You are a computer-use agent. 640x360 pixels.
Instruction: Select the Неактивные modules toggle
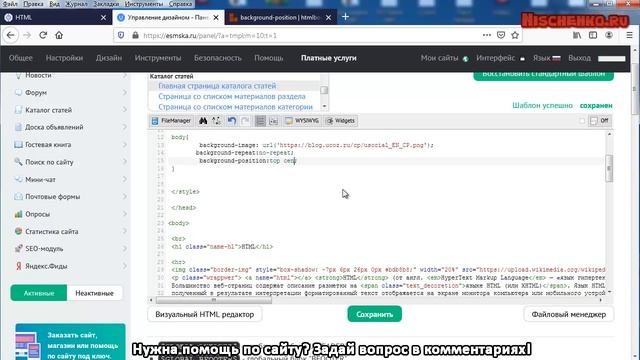(x=94, y=293)
